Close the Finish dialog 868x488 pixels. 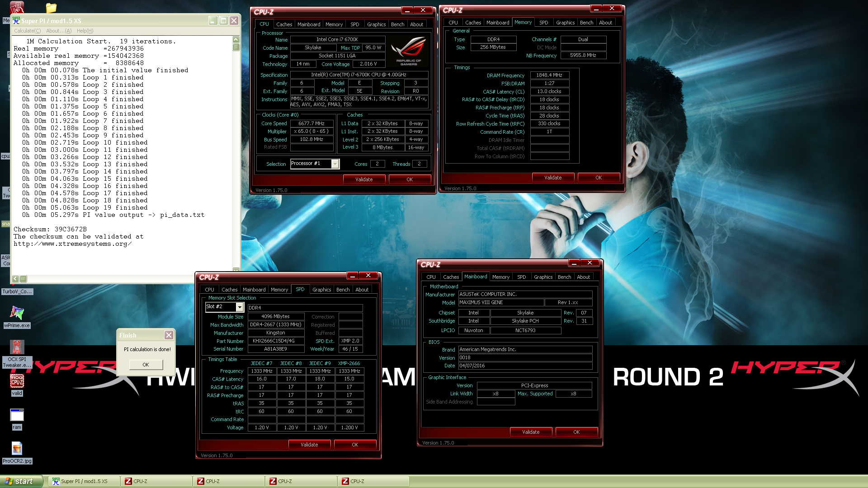click(169, 335)
